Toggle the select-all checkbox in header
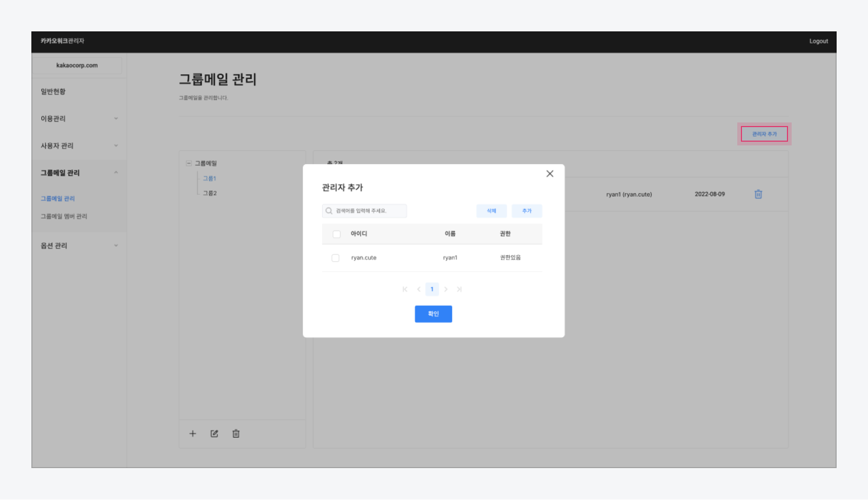868x500 pixels. tap(337, 234)
